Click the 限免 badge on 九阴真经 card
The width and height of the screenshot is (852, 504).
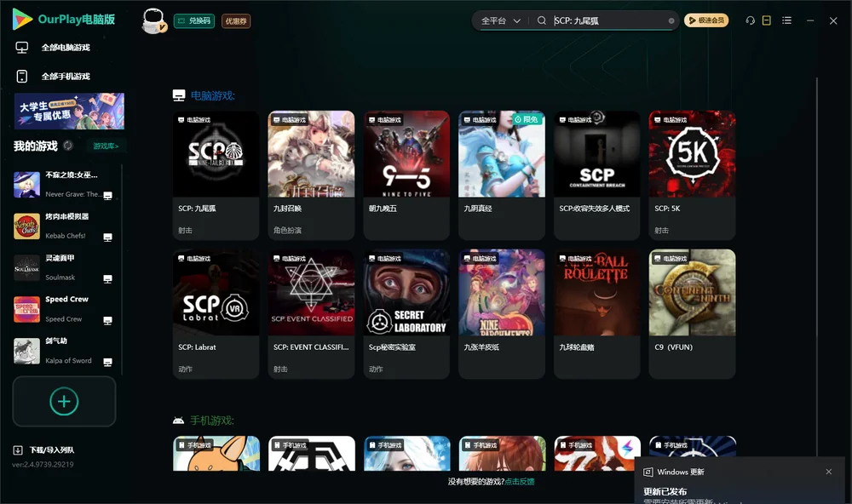click(527, 119)
